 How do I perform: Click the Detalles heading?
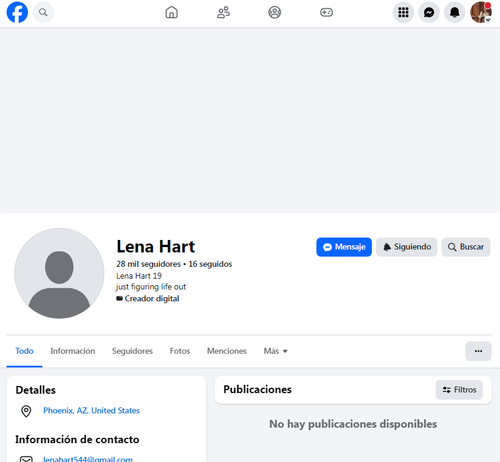coord(36,390)
